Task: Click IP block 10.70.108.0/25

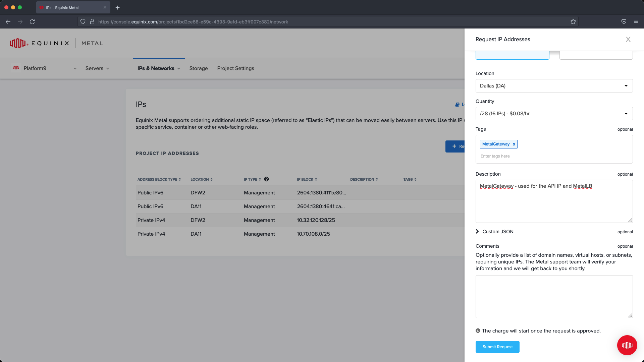Action: [x=313, y=234]
